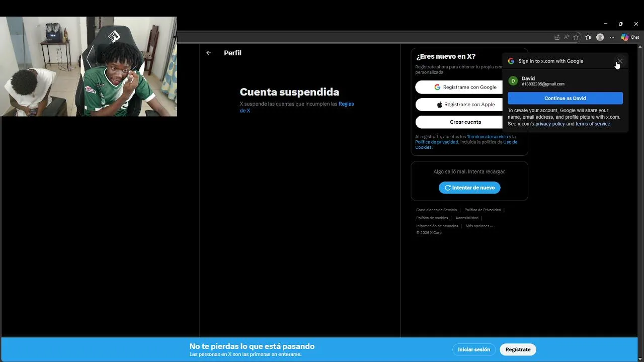Open the Favorites list icon in toolbar
This screenshot has height=362, width=644.
pyautogui.click(x=588, y=37)
